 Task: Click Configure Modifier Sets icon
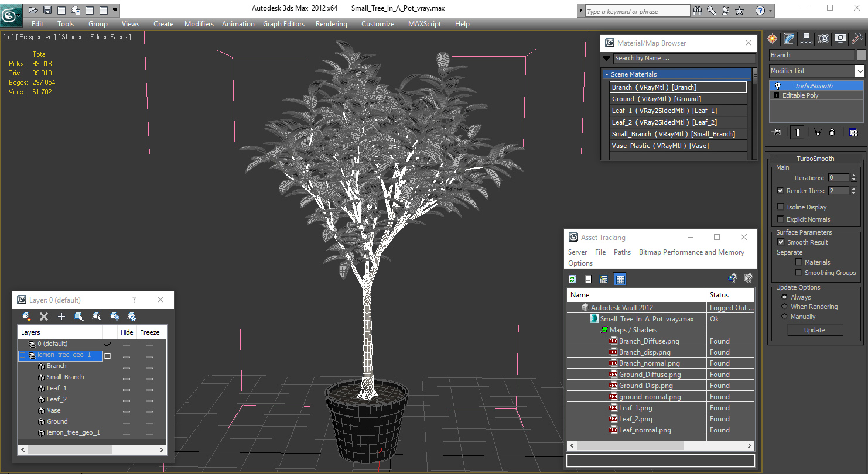point(853,132)
